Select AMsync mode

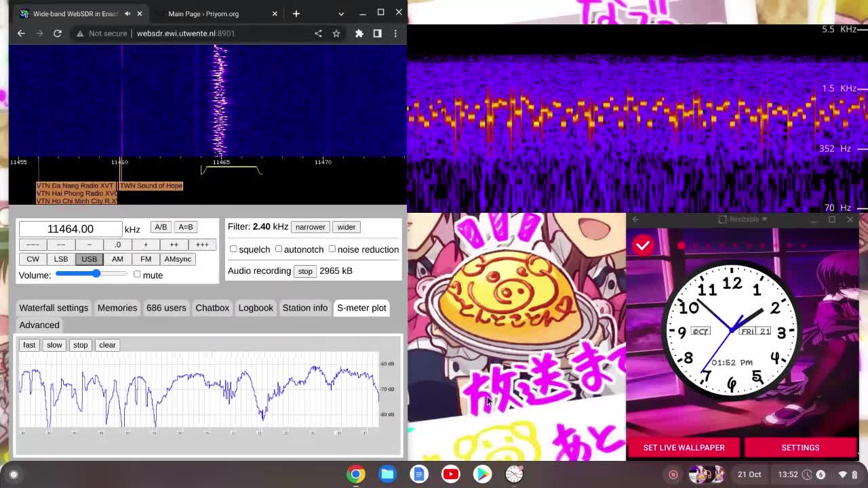pos(178,259)
